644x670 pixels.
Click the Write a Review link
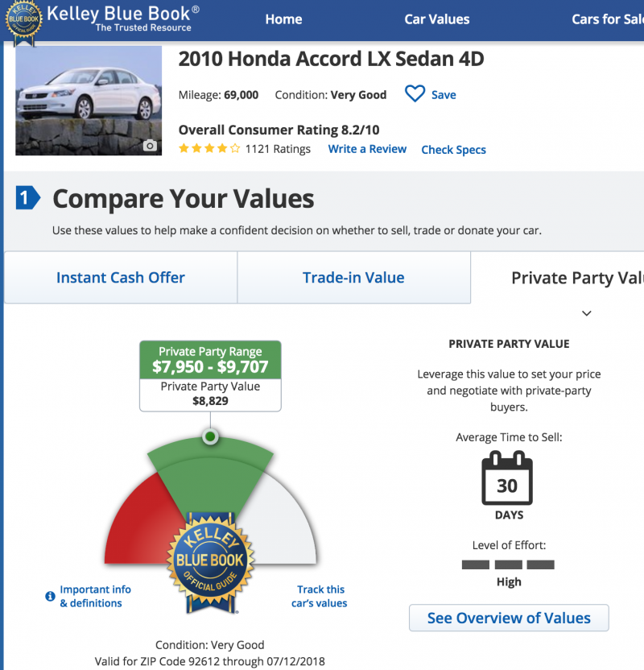(367, 149)
